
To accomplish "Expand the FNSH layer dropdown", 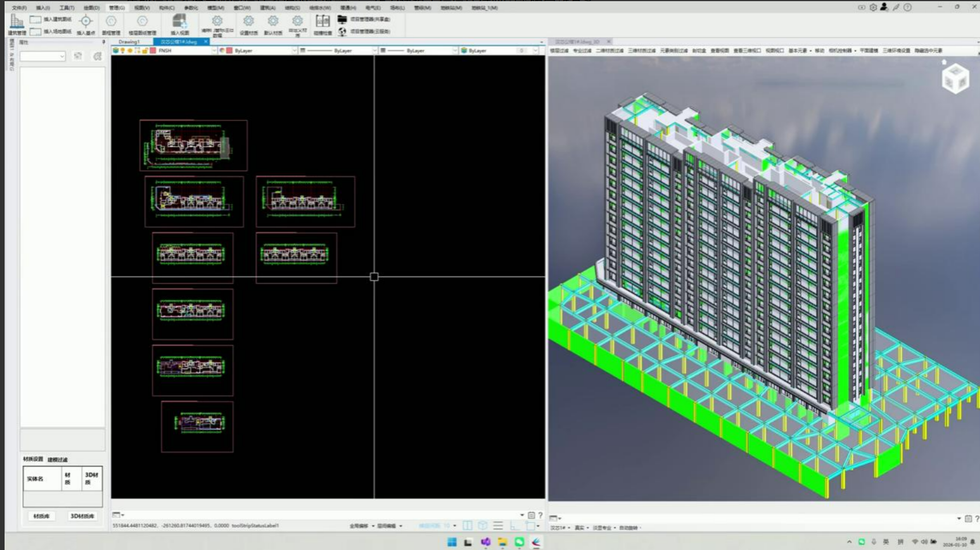I will pyautogui.click(x=214, y=51).
